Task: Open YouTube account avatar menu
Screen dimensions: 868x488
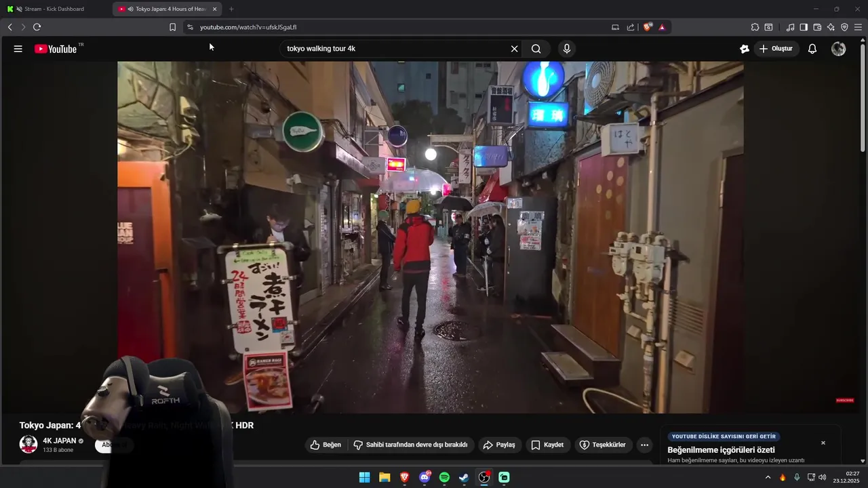Action: [839, 49]
